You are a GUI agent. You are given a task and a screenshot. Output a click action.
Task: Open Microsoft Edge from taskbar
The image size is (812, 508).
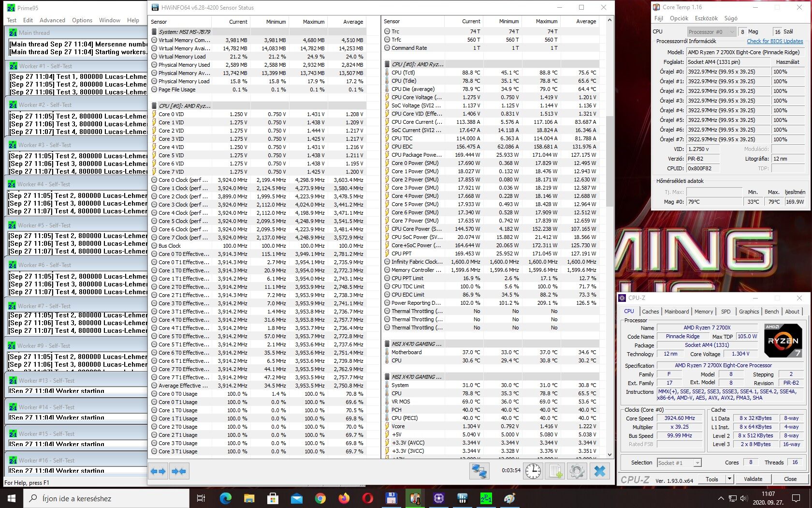[225, 498]
